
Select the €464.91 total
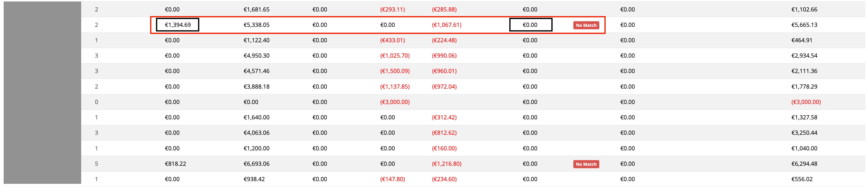pyautogui.click(x=802, y=40)
